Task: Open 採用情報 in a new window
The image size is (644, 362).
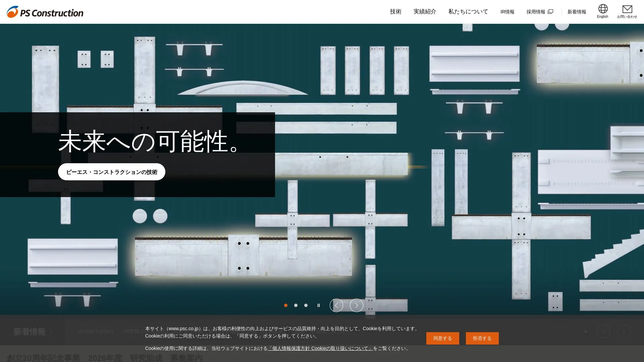Action: pos(539,12)
